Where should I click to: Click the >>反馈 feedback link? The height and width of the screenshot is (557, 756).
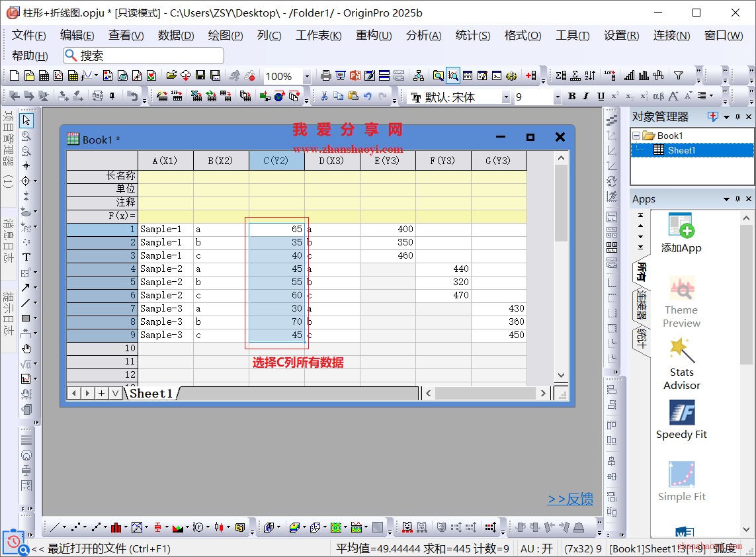(570, 499)
